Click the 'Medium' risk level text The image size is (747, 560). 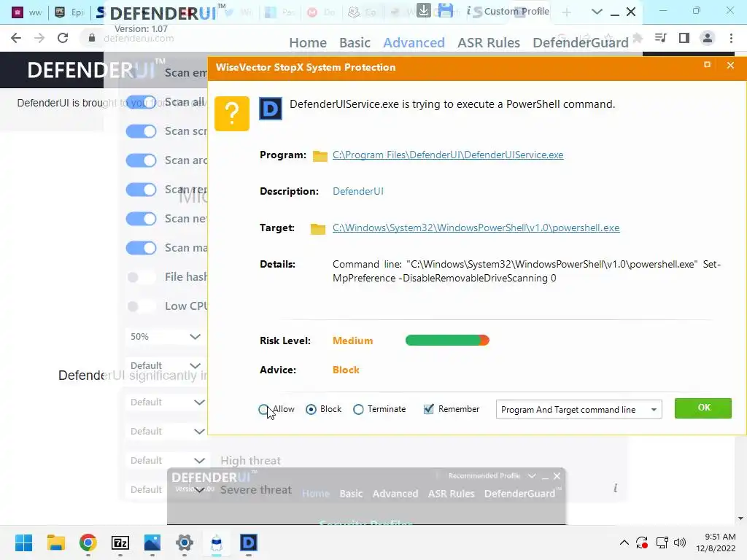click(x=352, y=341)
